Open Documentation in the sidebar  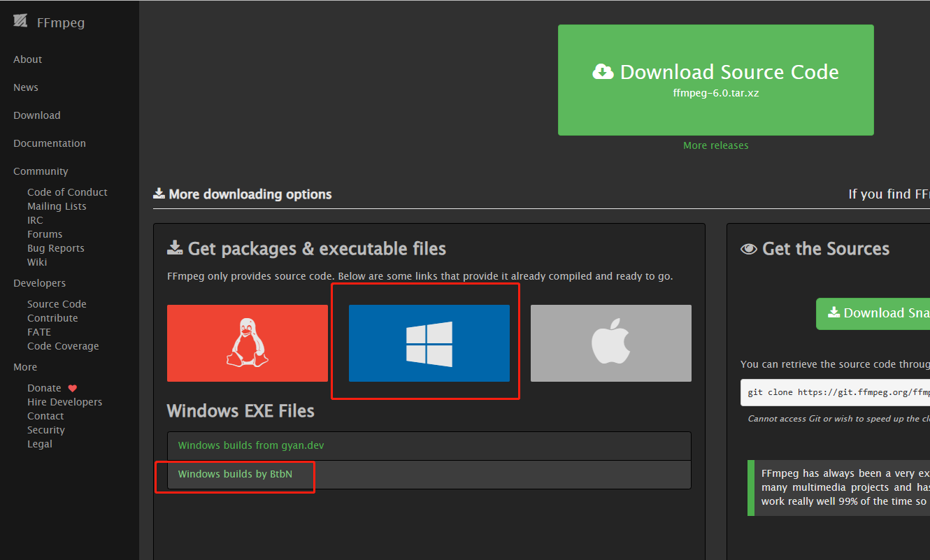50,143
